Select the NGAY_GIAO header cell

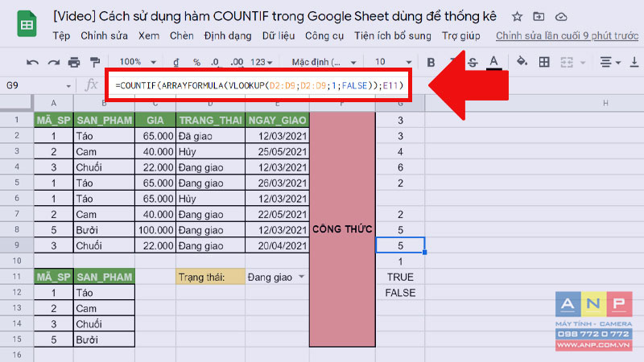pyautogui.click(x=277, y=120)
